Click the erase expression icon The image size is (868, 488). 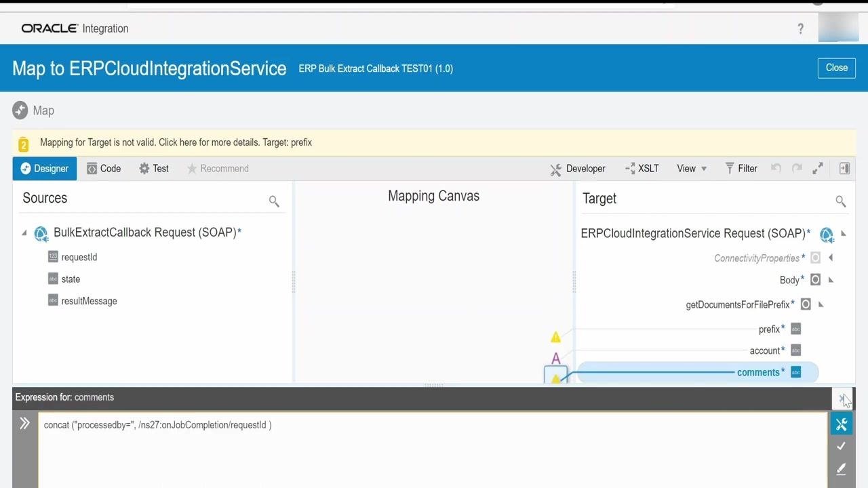(x=842, y=469)
